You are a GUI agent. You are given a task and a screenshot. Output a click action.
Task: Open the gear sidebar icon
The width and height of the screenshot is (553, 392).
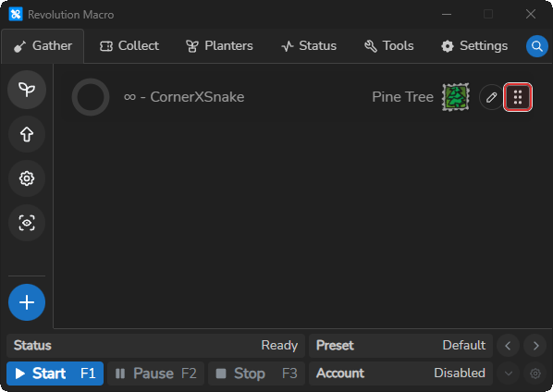(27, 178)
